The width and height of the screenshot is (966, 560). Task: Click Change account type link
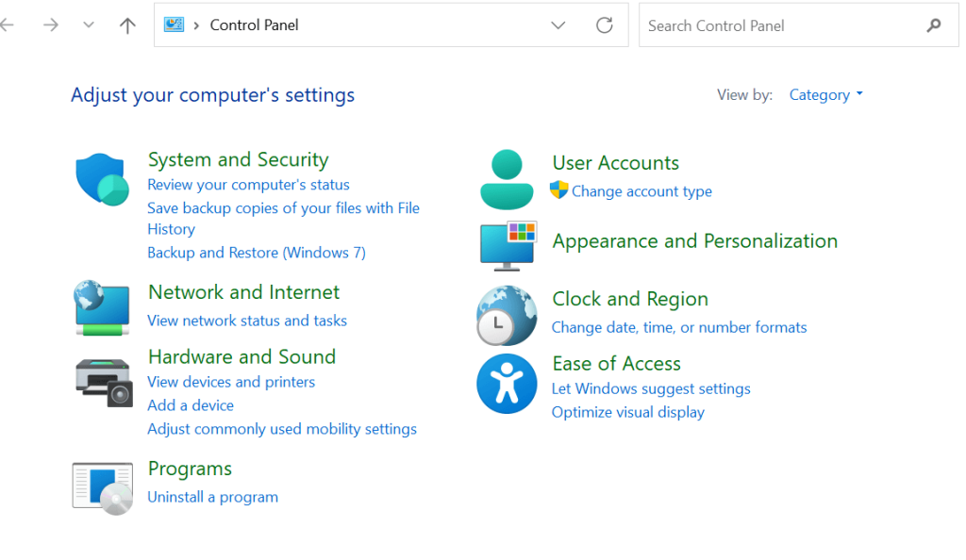[641, 191]
